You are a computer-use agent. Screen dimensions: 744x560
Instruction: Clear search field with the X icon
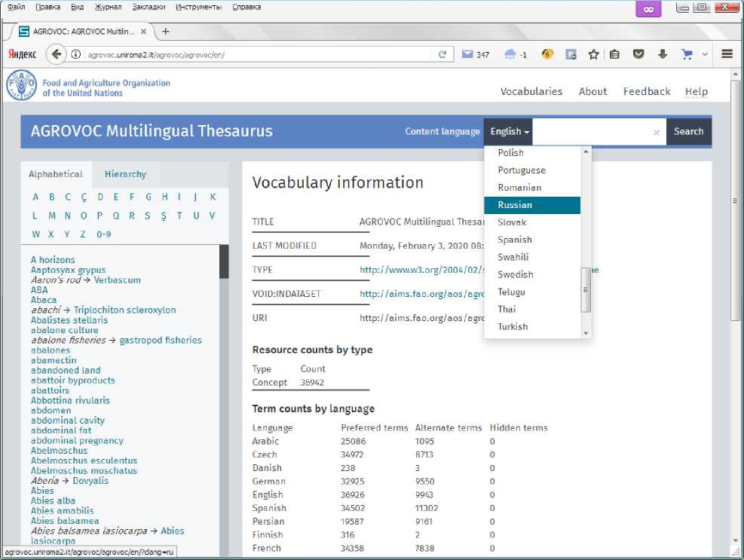[x=656, y=132]
